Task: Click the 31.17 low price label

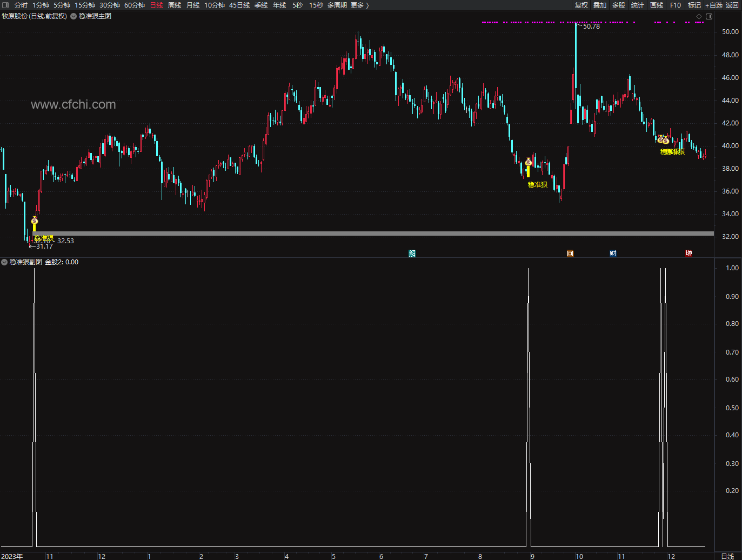Action: pyautogui.click(x=44, y=246)
